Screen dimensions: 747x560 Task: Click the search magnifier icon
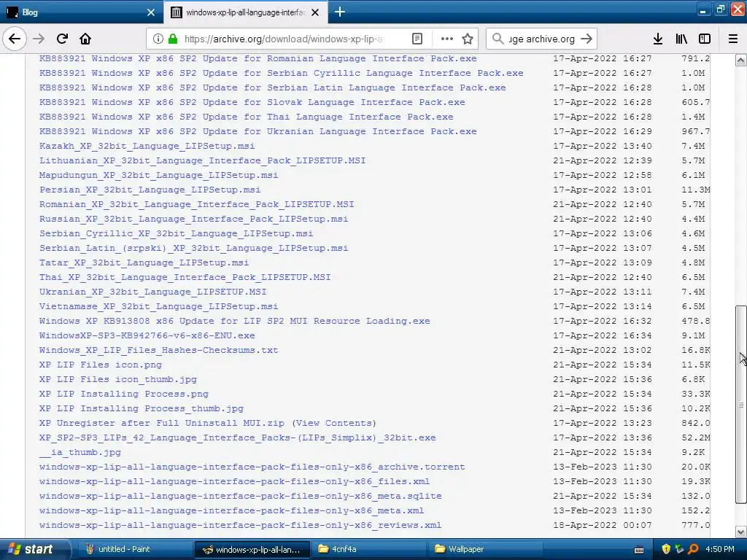tap(498, 39)
